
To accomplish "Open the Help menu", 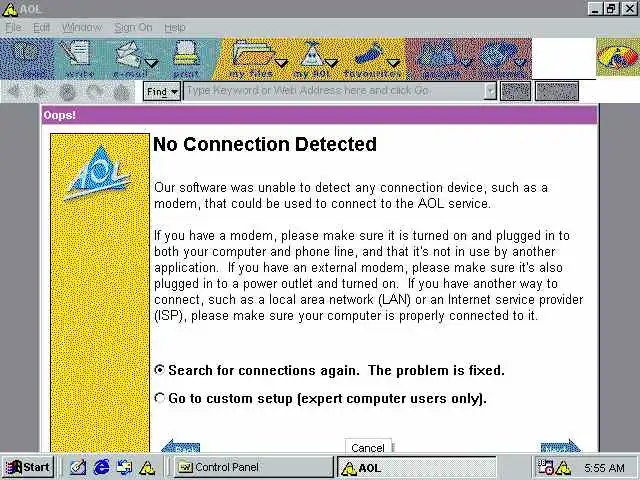I will click(175, 28).
